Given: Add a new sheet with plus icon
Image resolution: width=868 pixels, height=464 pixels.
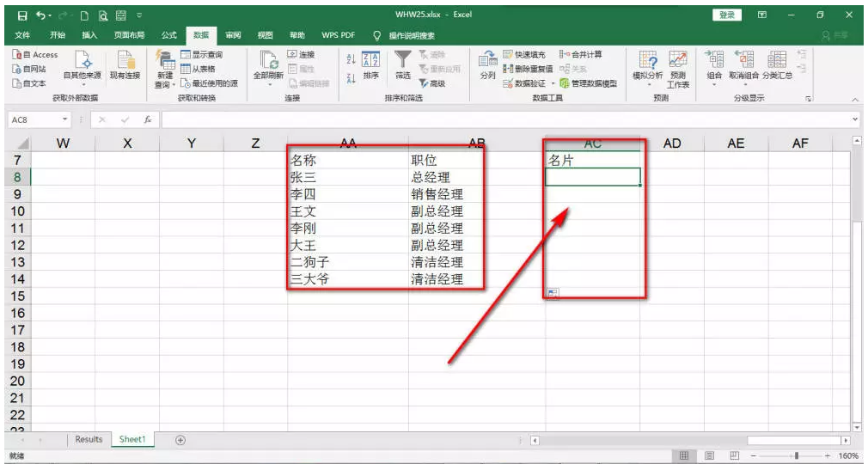Looking at the screenshot, I should pos(180,440).
